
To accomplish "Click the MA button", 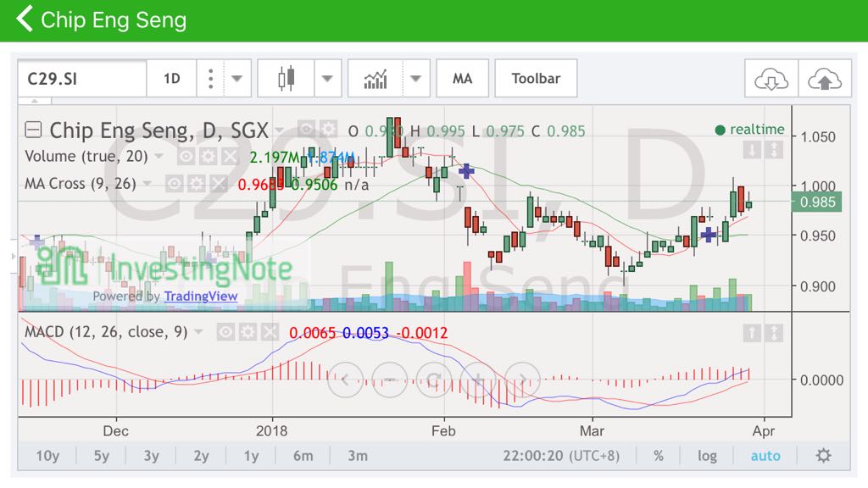I will 463,78.
